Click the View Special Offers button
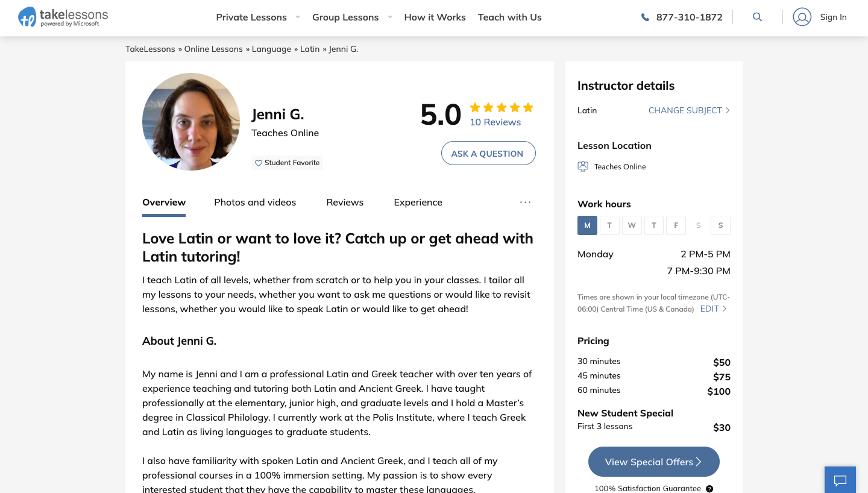The width and height of the screenshot is (868, 493). pyautogui.click(x=653, y=462)
